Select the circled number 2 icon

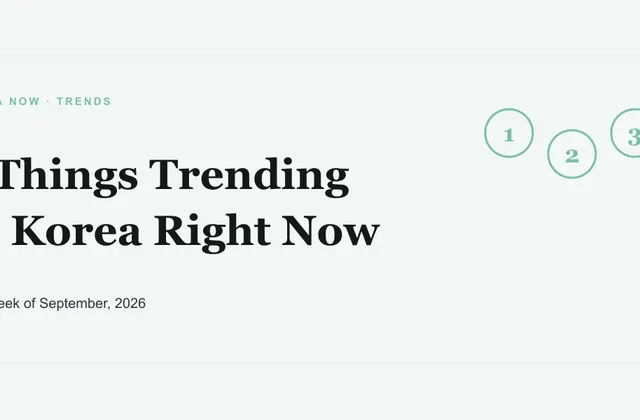(x=572, y=154)
